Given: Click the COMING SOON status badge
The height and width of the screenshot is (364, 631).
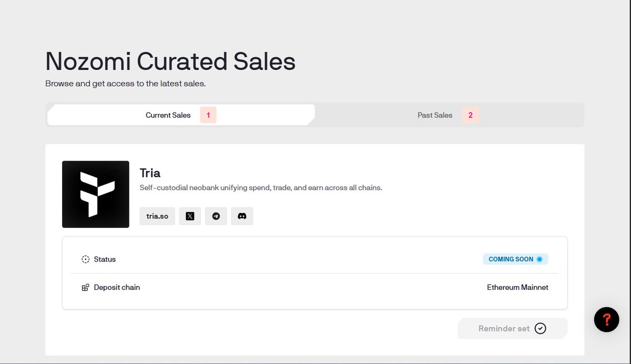Looking at the screenshot, I should (515, 259).
